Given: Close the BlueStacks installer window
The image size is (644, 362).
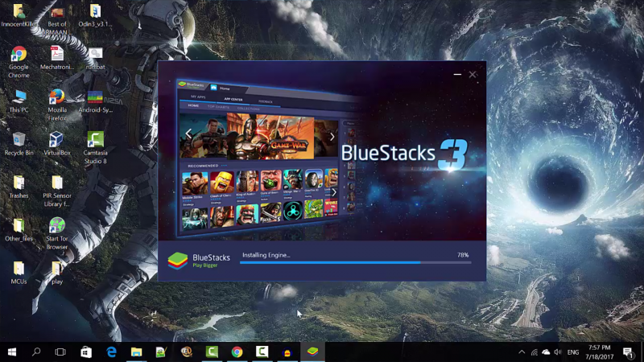Looking at the screenshot, I should click(x=473, y=74).
